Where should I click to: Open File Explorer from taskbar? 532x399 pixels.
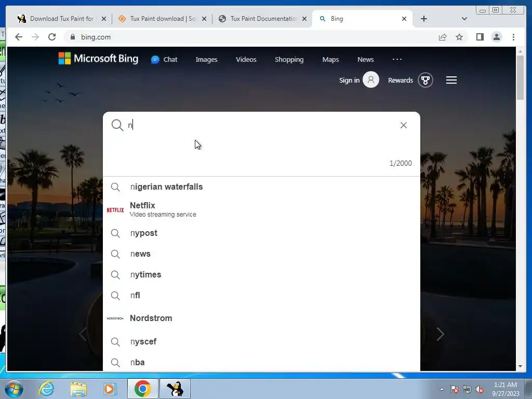click(78, 389)
